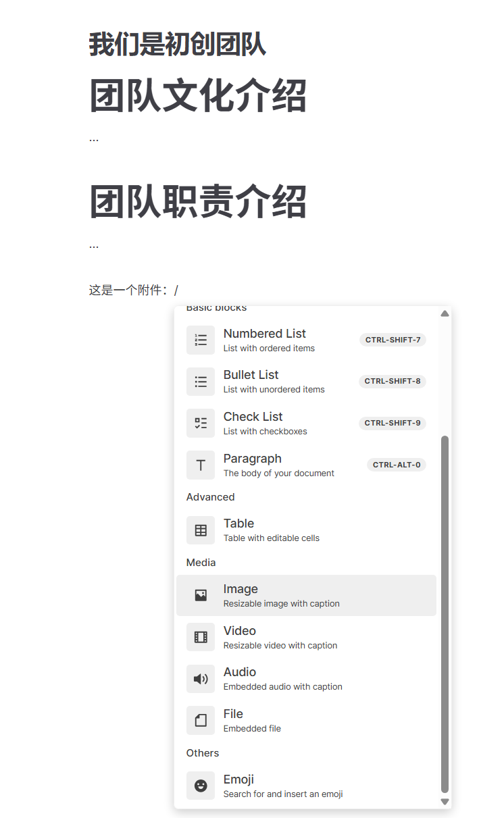This screenshot has height=818, width=504.
Task: Click the Check List icon
Action: tap(201, 424)
